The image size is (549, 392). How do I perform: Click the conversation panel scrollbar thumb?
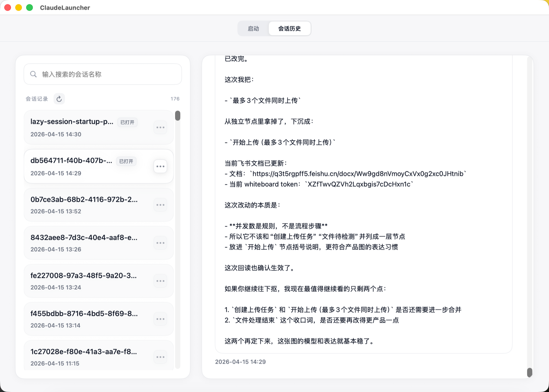pos(529,372)
